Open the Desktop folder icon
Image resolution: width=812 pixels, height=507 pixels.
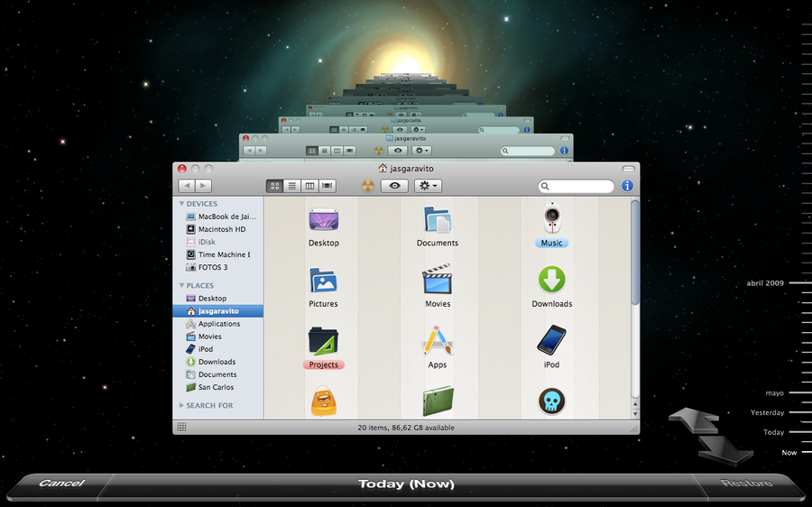click(324, 220)
